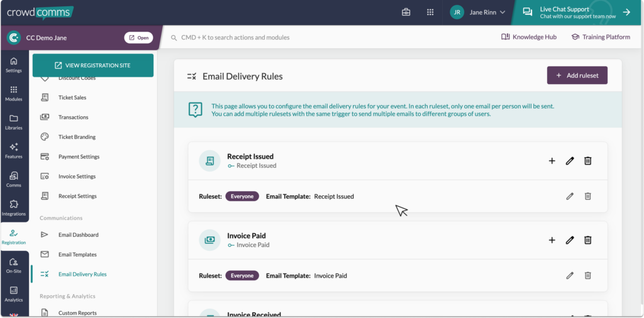Screen dimensions: 644x318
Task: Click Everyone tag in Receipt Issued ruleset
Action: (x=242, y=196)
